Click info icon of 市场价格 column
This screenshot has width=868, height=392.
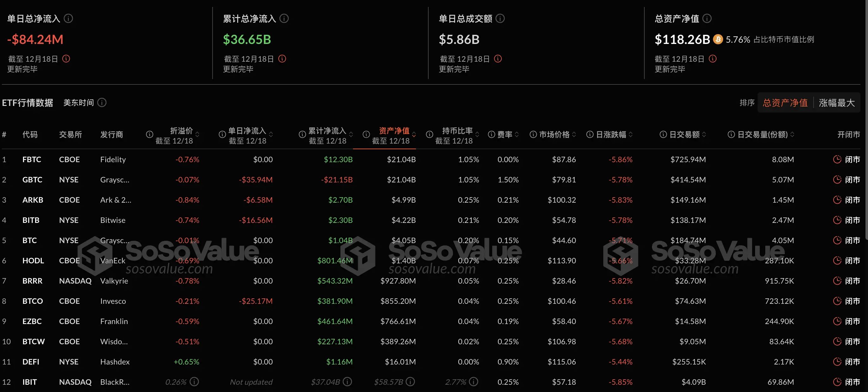coord(533,134)
